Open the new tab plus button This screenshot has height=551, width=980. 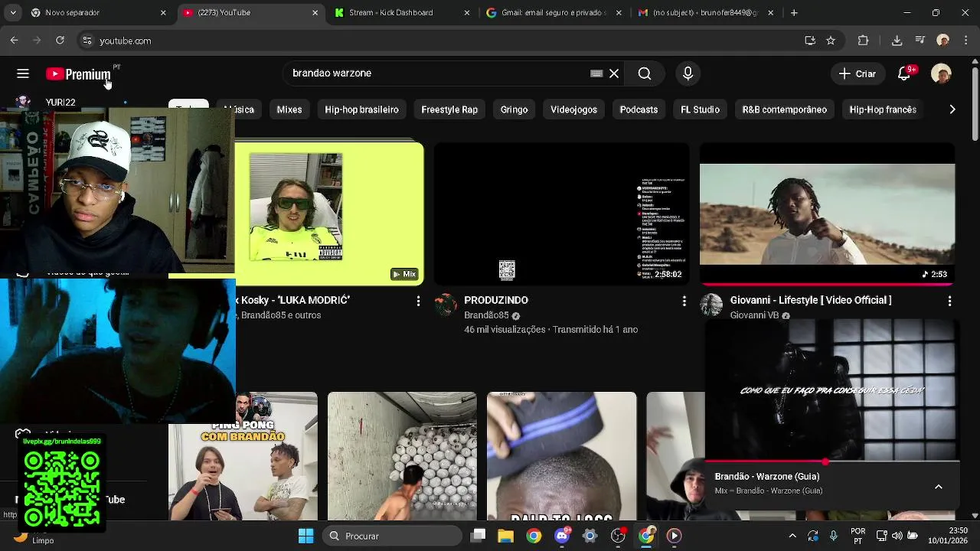[x=794, y=12]
